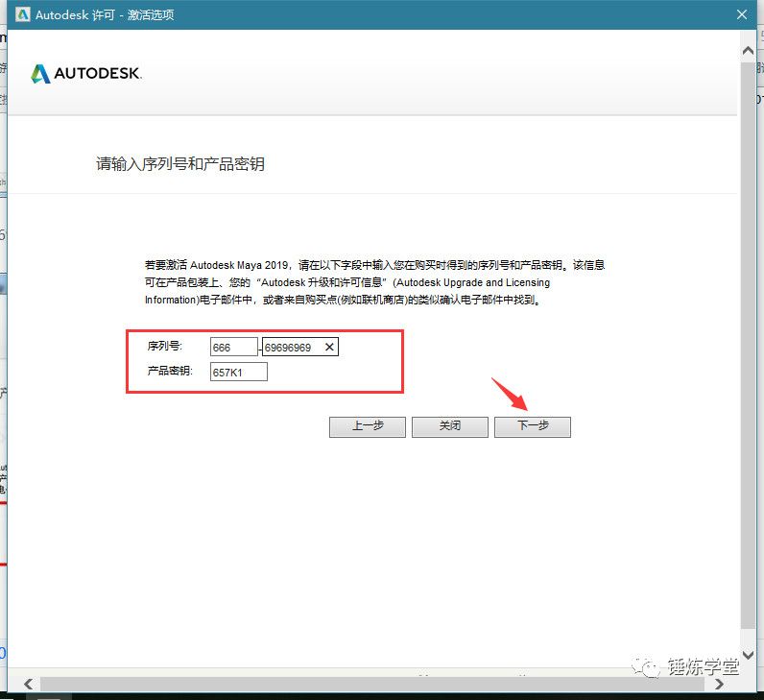Select the 产品密钥 field containing 657K1
This screenshot has width=764, height=700.
238,372
